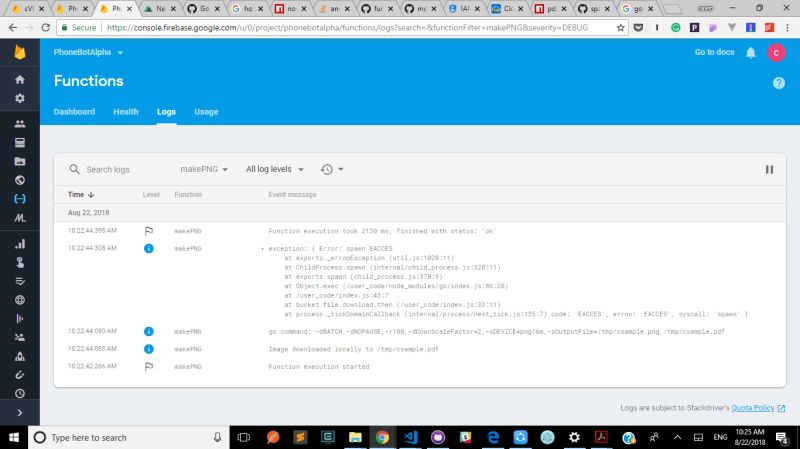Screen dimensions: 800x449
Task: Open the PhoneBotAlpha project selector
Action: (88, 52)
